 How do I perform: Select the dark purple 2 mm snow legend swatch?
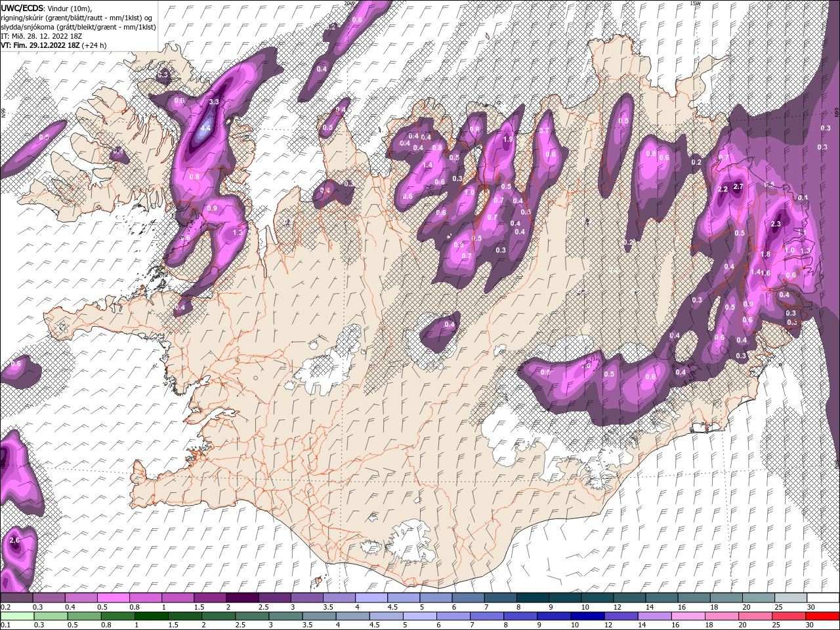pos(241,598)
